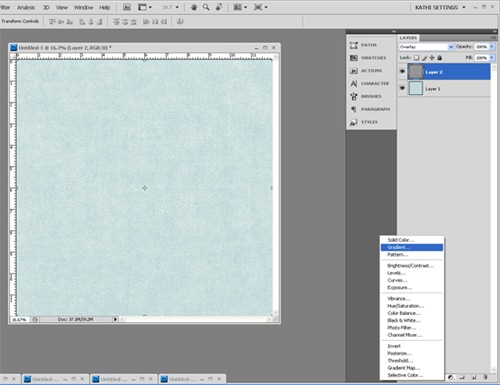This screenshot has height=385, width=500.
Task: Click the Distribute Horizontal Centers icon
Action: pyautogui.click(x=155, y=22)
